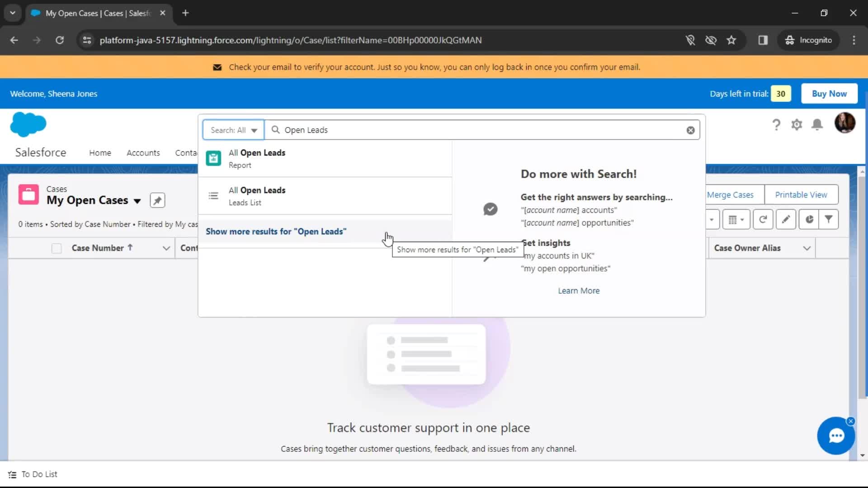Open the chat bubble assistant button
The width and height of the screenshot is (868, 488).
pos(836,436)
